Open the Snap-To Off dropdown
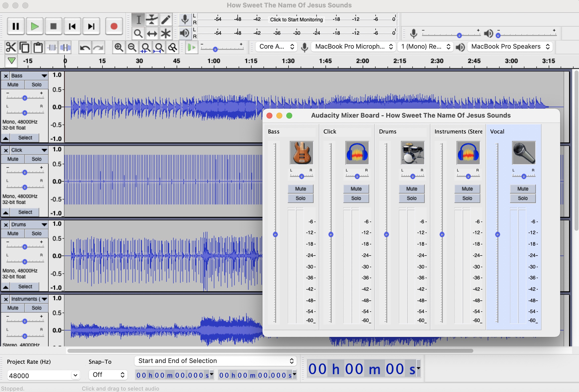Viewport: 579px width, 392px height. pos(108,375)
